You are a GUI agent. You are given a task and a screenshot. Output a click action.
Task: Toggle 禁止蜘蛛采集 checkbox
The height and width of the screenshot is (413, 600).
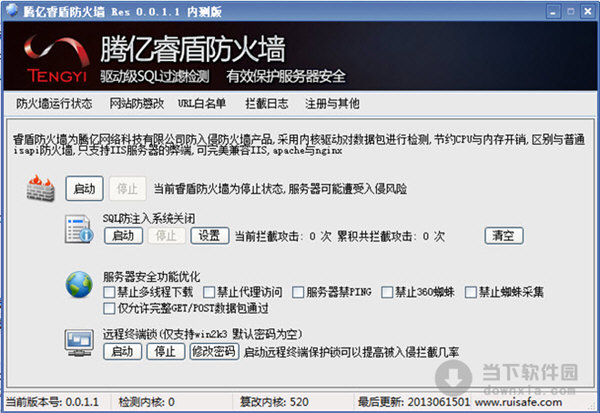[x=470, y=292]
